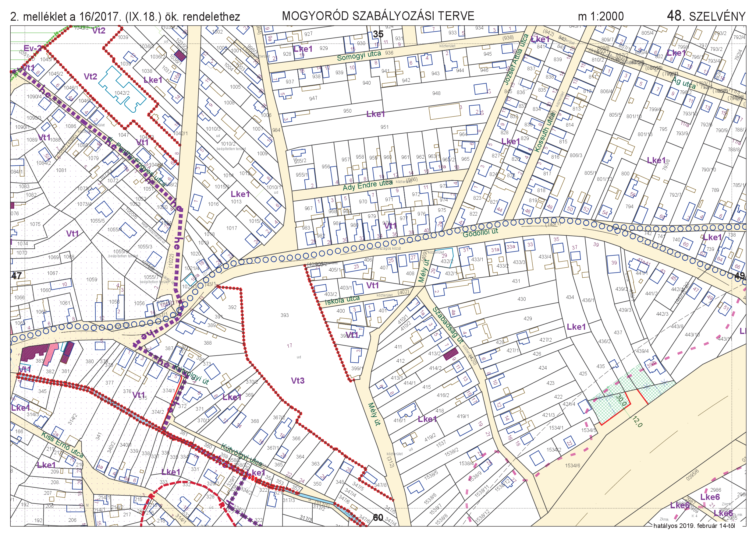Select the Iskola utca street label
This screenshot has height=534, width=756.
pos(342,300)
